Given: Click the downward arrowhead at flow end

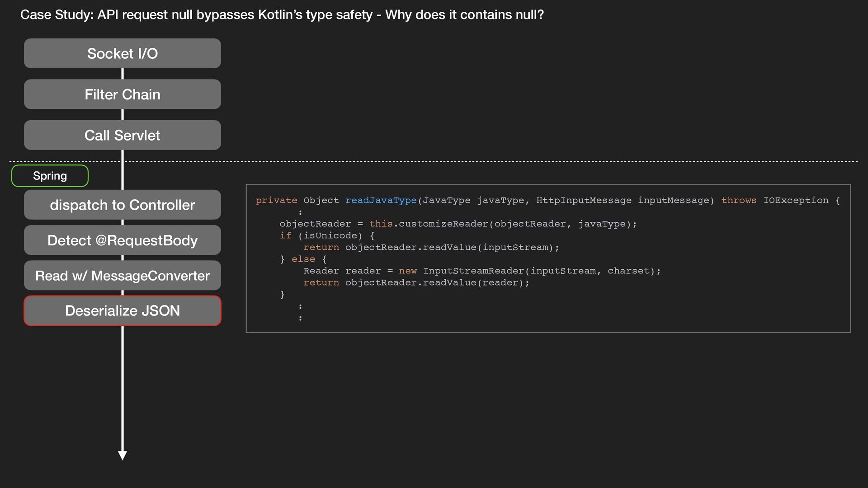Looking at the screenshot, I should [122, 455].
